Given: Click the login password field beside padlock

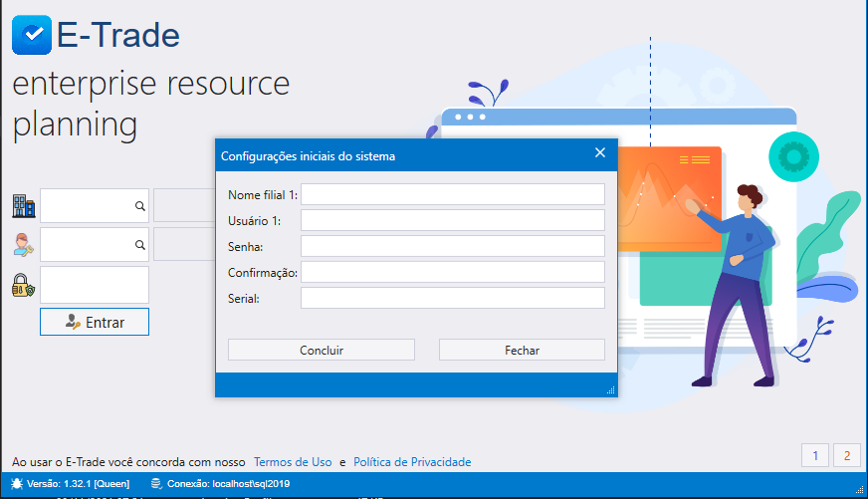Looking at the screenshot, I should pyautogui.click(x=95, y=285).
